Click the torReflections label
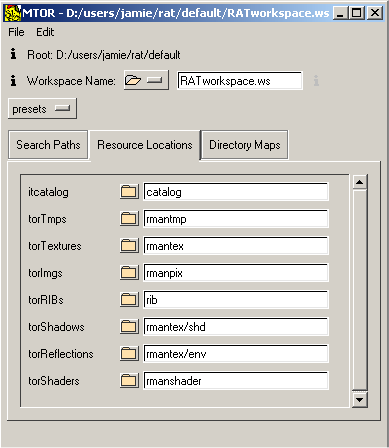 click(61, 354)
